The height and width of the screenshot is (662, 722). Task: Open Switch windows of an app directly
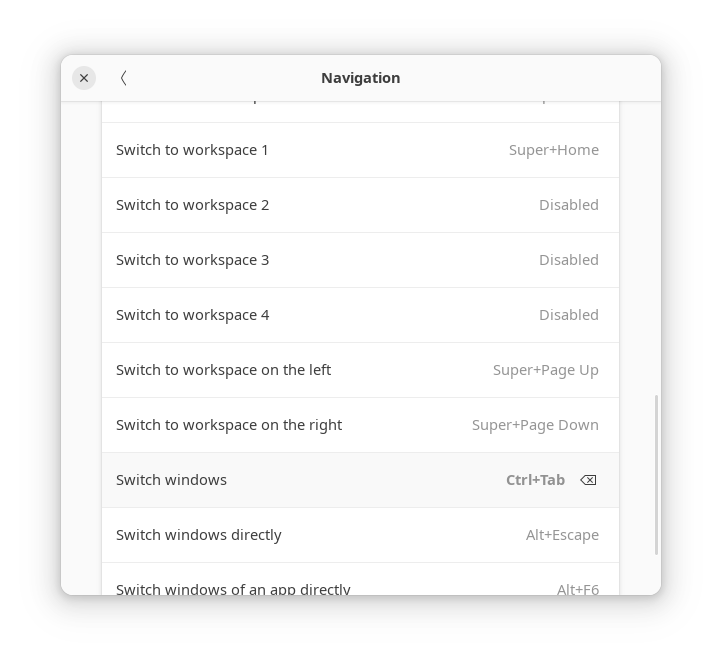(361, 579)
